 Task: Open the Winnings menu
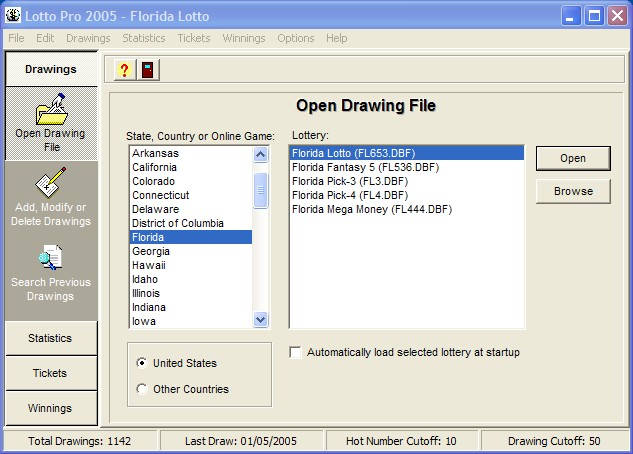244,38
